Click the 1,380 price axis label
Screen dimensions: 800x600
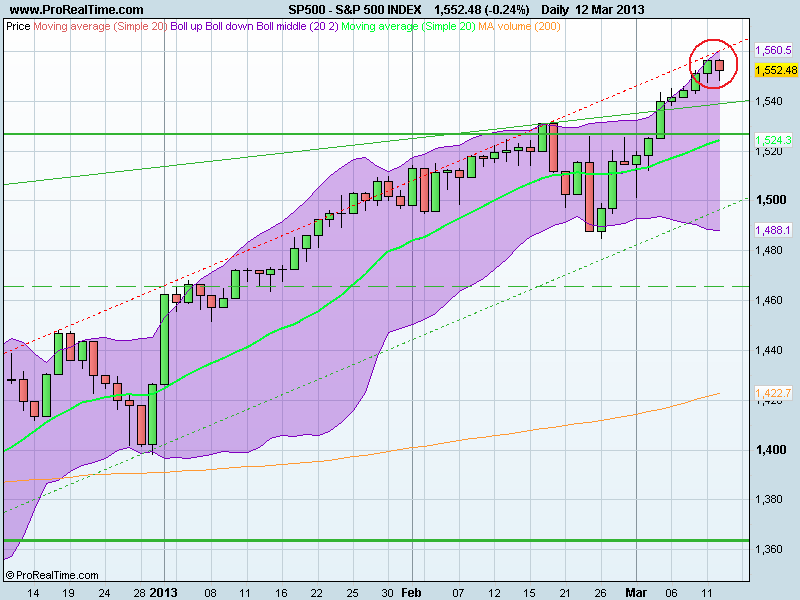click(769, 499)
